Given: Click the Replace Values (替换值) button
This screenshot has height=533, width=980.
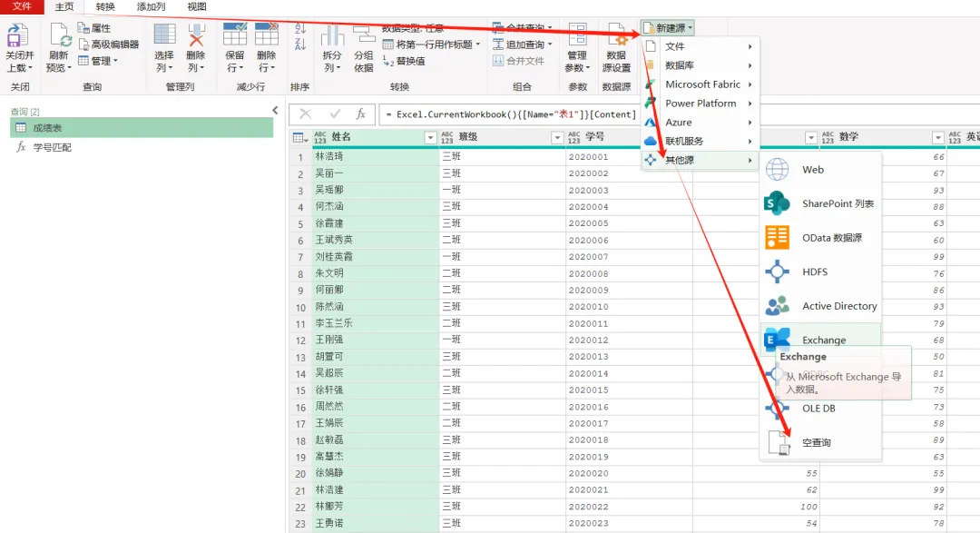Looking at the screenshot, I should pos(405,62).
